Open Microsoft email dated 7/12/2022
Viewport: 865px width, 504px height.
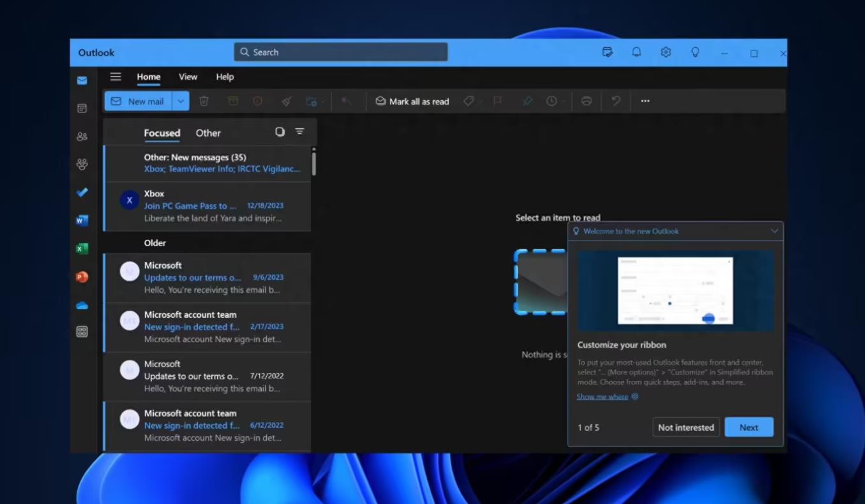[x=207, y=376]
